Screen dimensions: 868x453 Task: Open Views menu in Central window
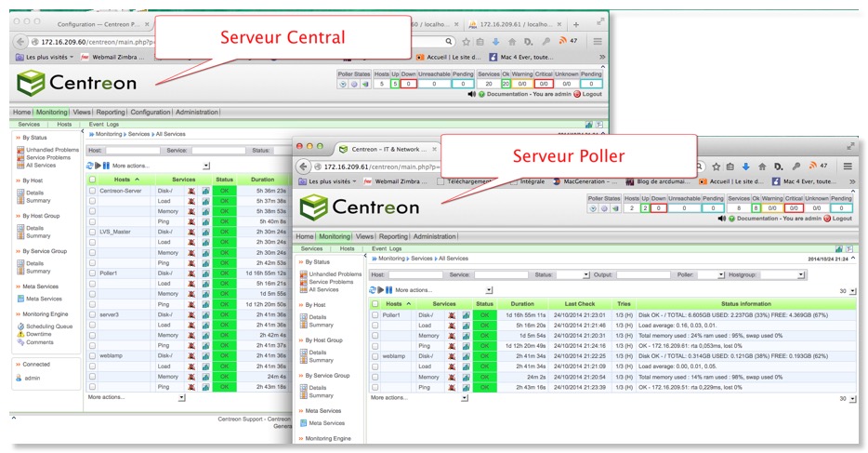point(82,112)
